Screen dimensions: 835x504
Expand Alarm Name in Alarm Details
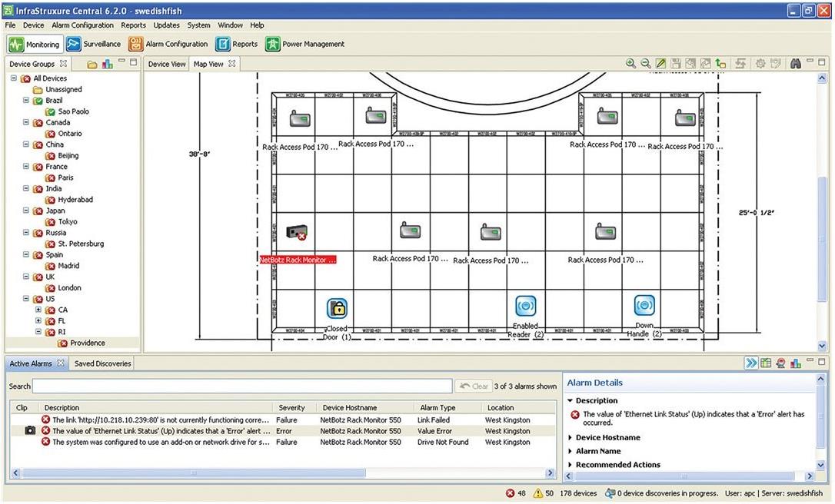pyautogui.click(x=570, y=451)
